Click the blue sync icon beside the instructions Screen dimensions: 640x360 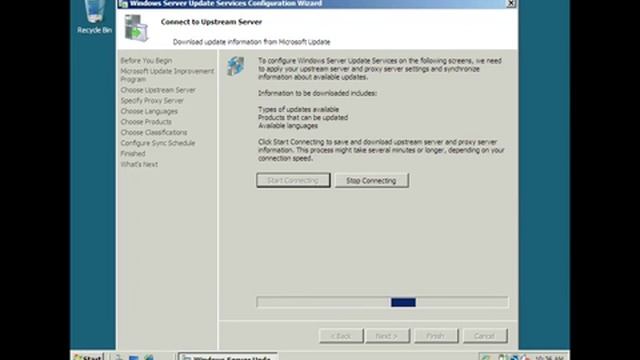click(236, 66)
